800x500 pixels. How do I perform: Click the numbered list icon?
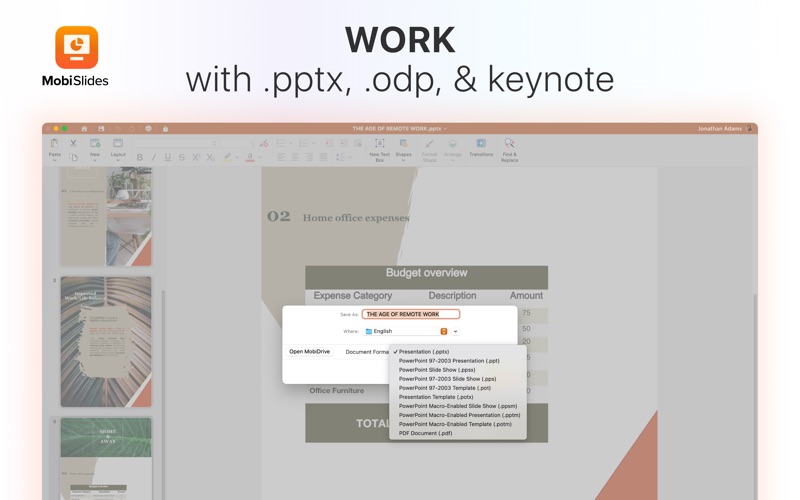click(x=306, y=143)
